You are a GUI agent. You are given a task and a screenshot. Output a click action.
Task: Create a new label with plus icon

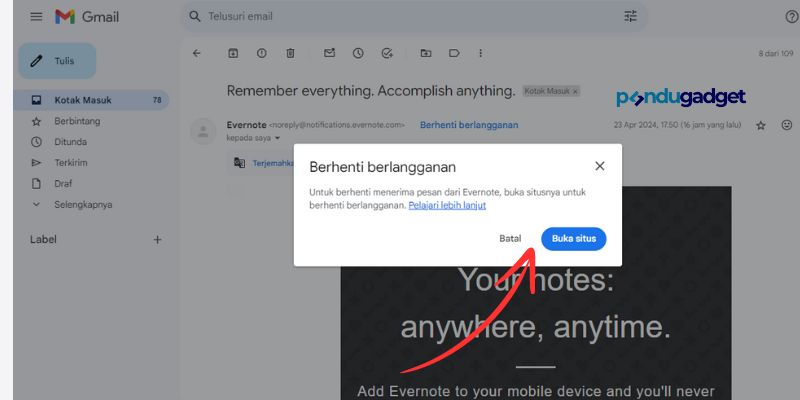[158, 240]
